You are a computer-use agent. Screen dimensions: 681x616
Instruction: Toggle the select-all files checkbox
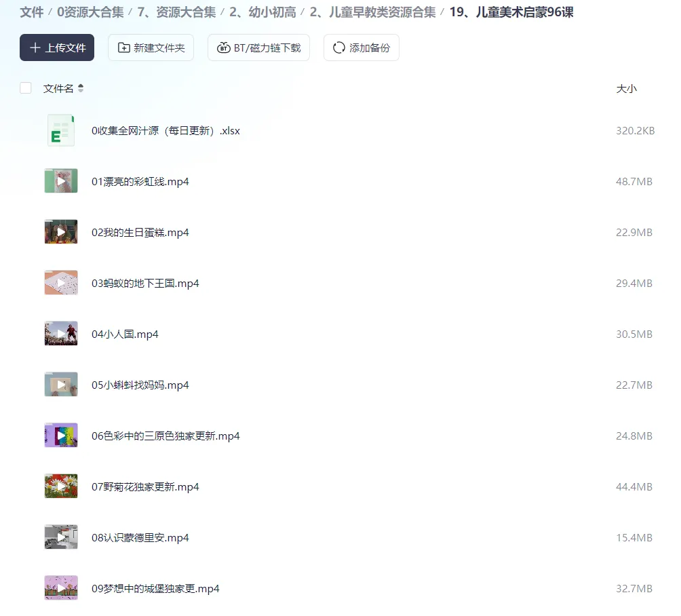pyautogui.click(x=26, y=88)
